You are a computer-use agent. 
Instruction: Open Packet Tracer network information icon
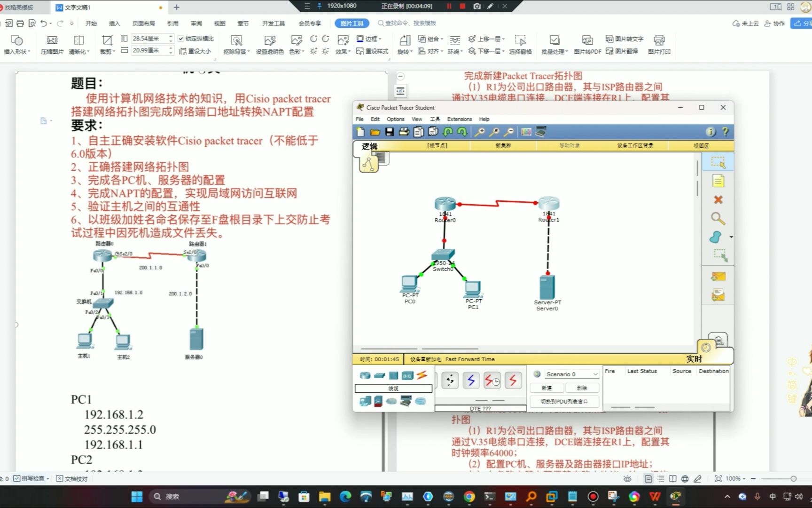pyautogui.click(x=711, y=132)
